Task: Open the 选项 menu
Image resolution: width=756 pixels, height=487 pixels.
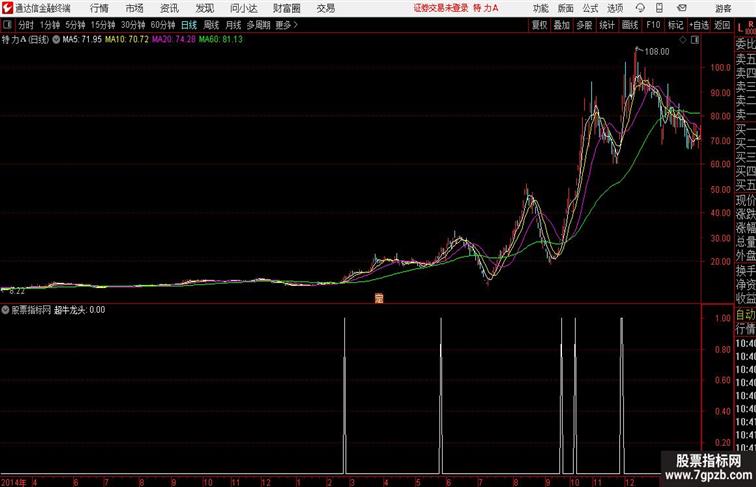Action: point(615,8)
